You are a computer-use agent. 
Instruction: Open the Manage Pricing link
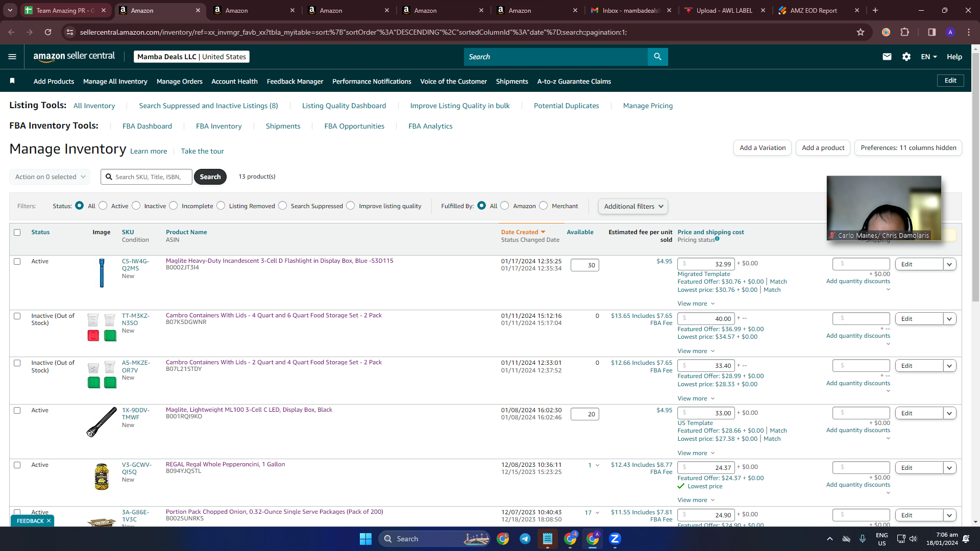pyautogui.click(x=648, y=106)
